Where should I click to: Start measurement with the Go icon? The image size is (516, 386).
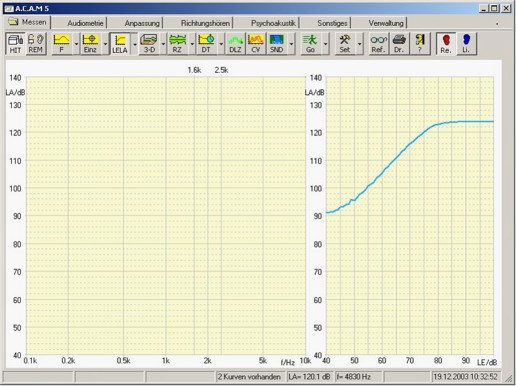[310, 44]
